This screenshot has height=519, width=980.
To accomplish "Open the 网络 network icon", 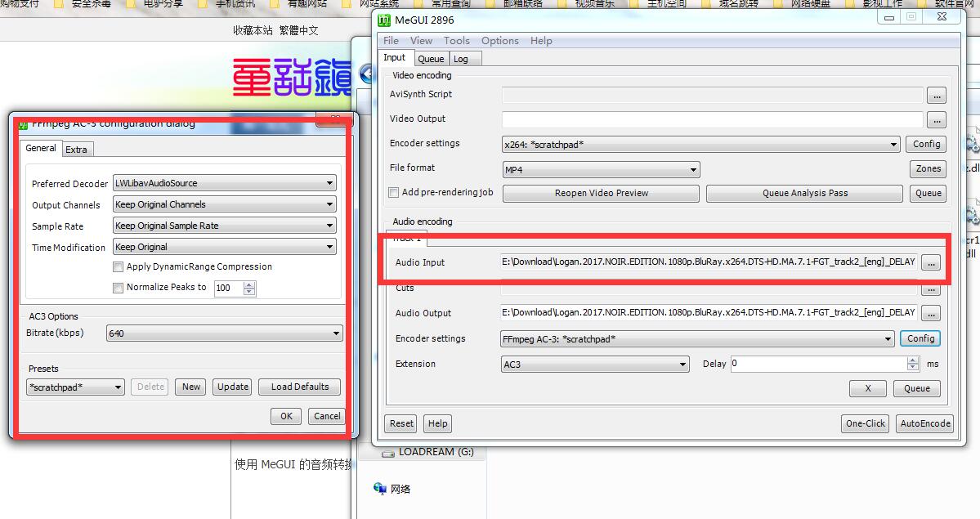I will point(381,489).
